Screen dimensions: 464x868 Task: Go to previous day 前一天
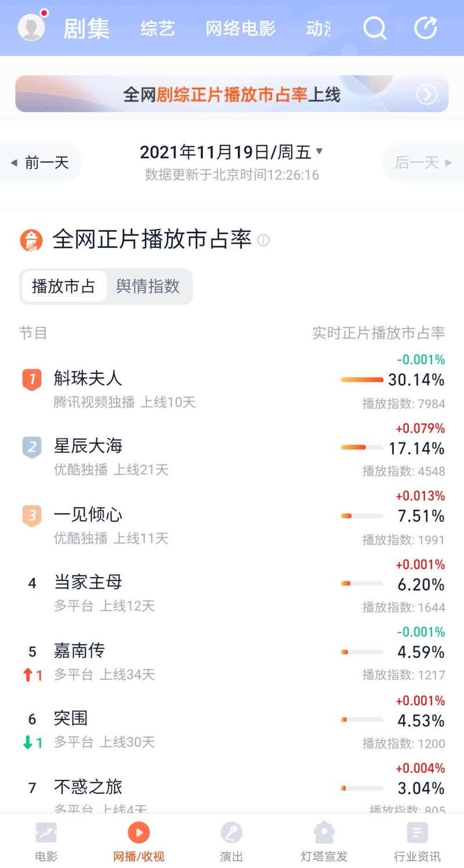click(41, 163)
